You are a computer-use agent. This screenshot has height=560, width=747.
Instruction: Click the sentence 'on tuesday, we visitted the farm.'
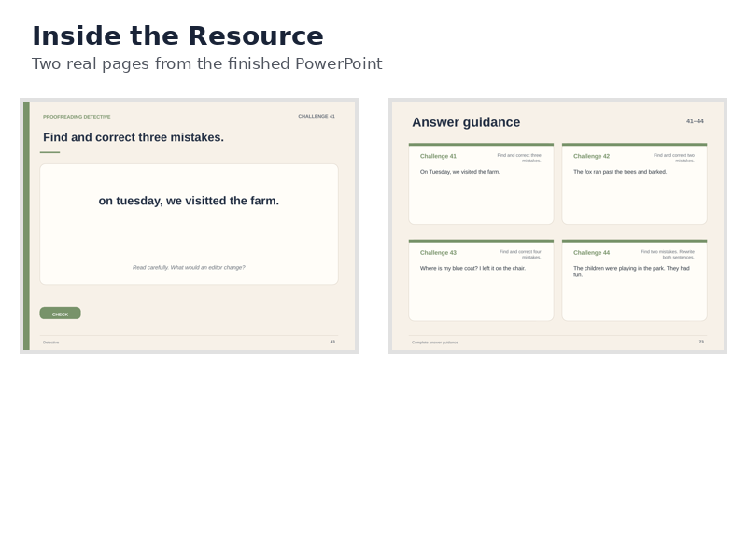pos(189,201)
